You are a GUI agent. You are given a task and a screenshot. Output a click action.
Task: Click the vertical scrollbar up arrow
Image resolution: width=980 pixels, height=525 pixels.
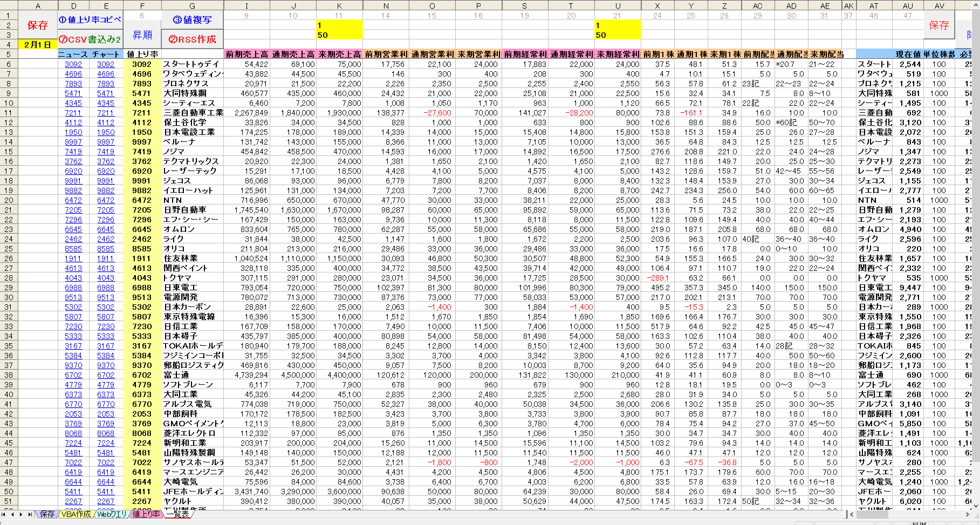(976, 4)
